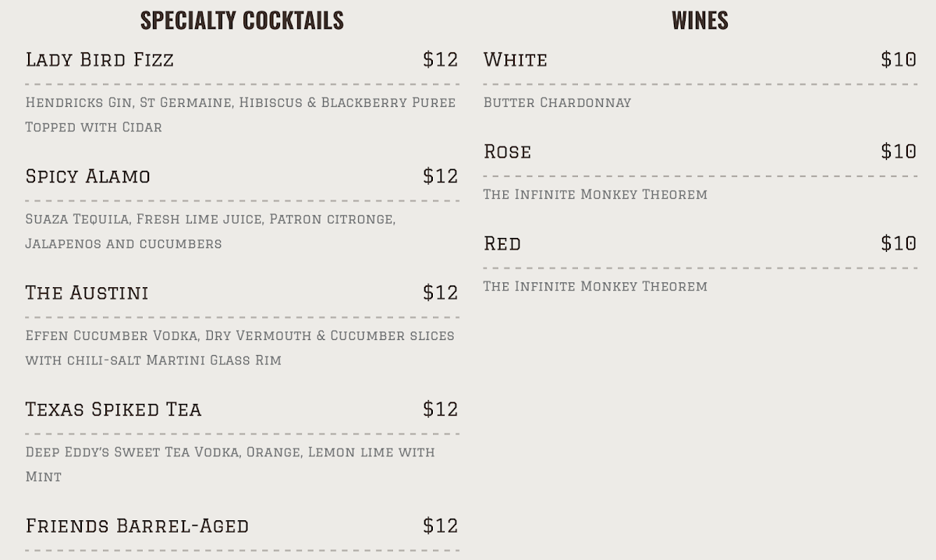Choose the Red wine entry
Image resolution: width=936 pixels, height=560 pixels.
[x=502, y=243]
